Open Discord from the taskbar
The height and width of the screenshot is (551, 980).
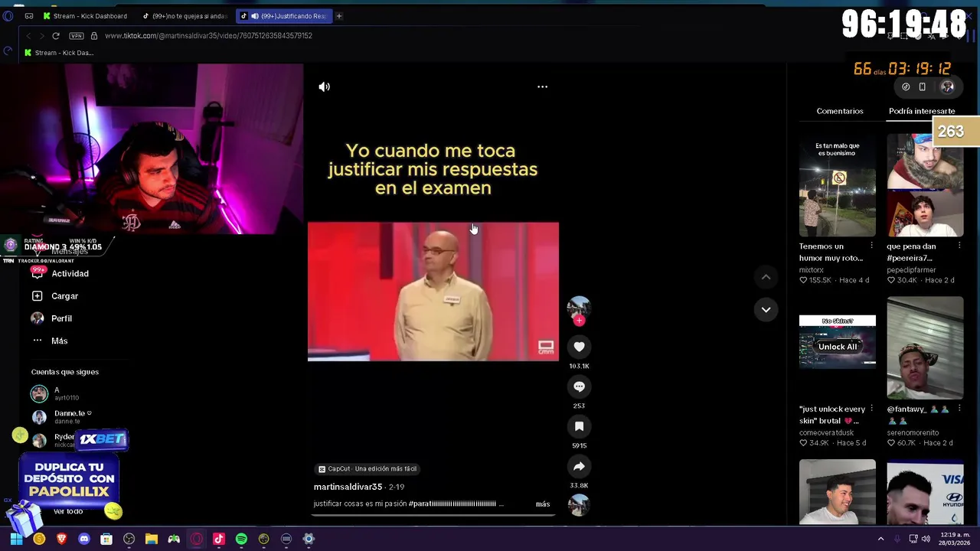tap(84, 539)
